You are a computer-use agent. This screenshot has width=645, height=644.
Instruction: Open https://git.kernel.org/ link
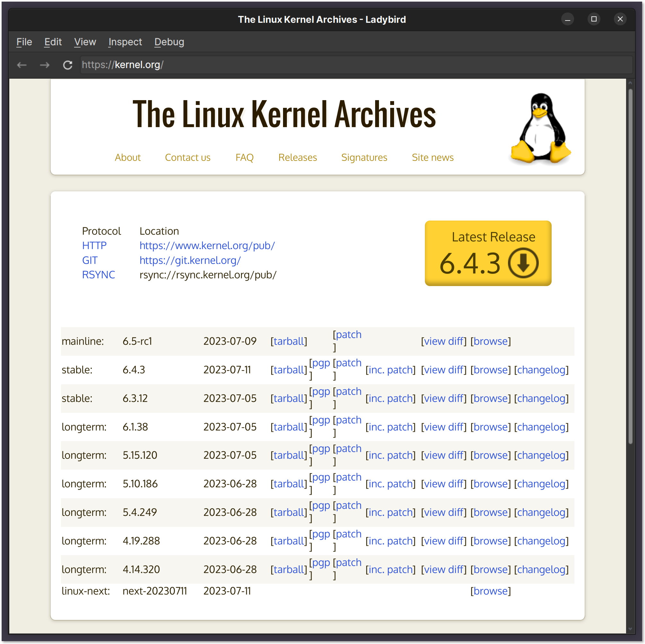[190, 260]
